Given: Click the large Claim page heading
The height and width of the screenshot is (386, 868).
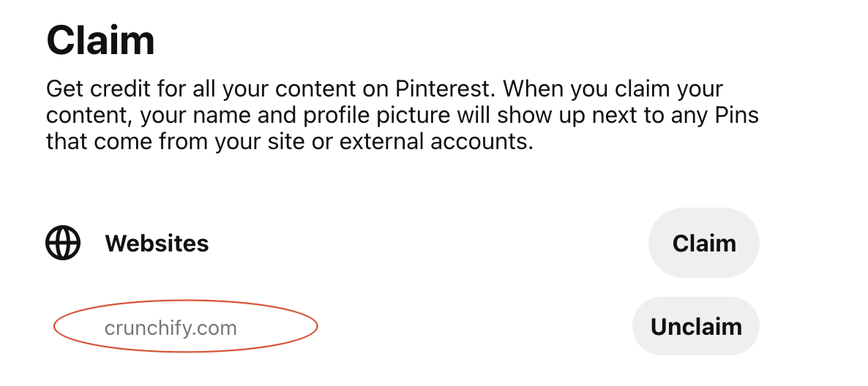Looking at the screenshot, I should click(100, 40).
